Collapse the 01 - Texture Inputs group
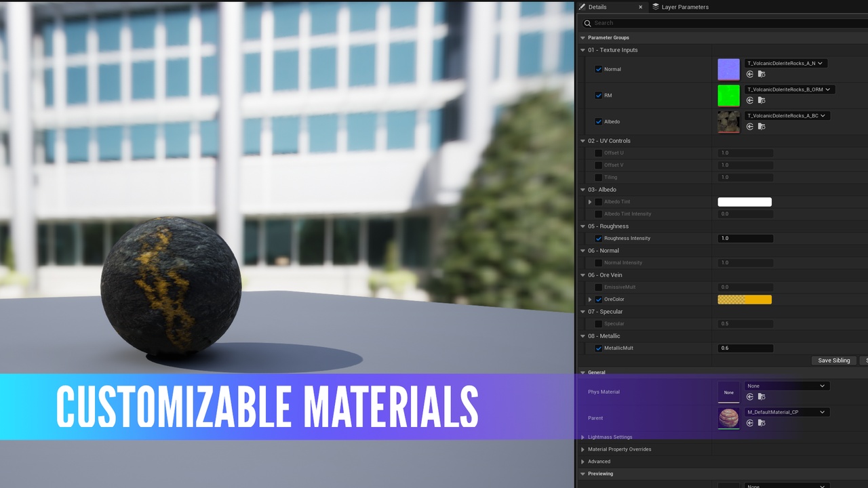Screen dimensions: 868x488 click(583, 50)
